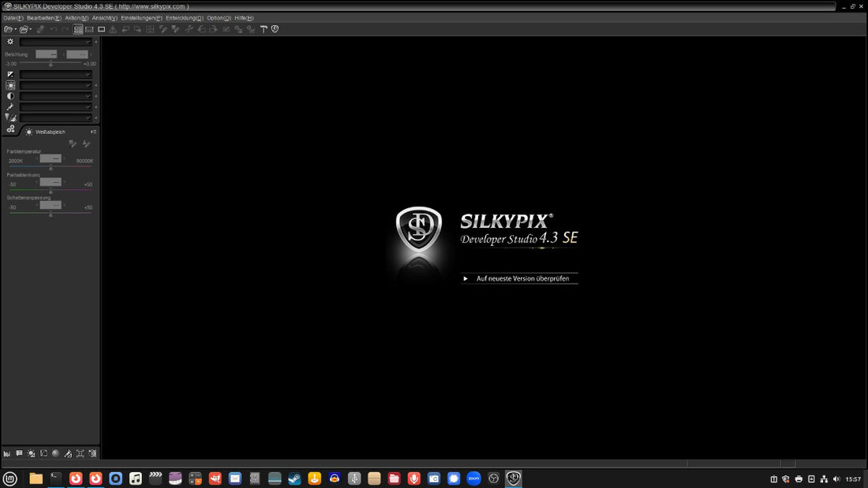Click the Weißabgleich panel menu button
The height and width of the screenshot is (488, 868).
(x=94, y=132)
